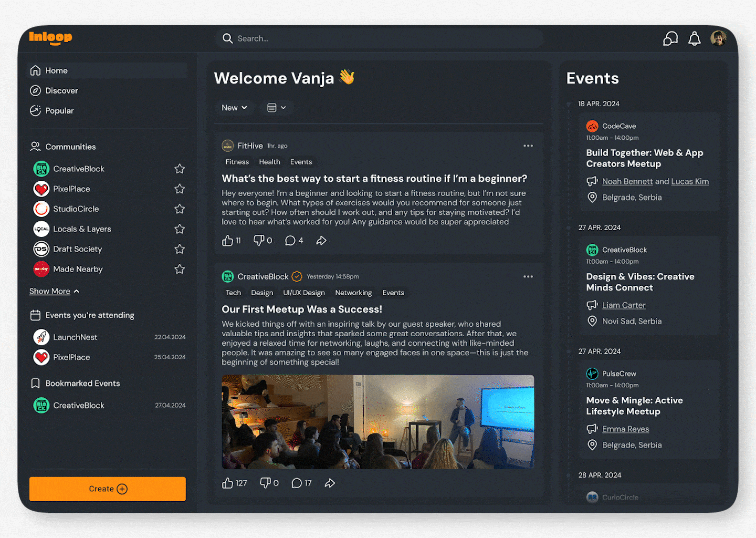This screenshot has height=538, width=756.
Task: Select the Networking tag
Action: click(353, 293)
